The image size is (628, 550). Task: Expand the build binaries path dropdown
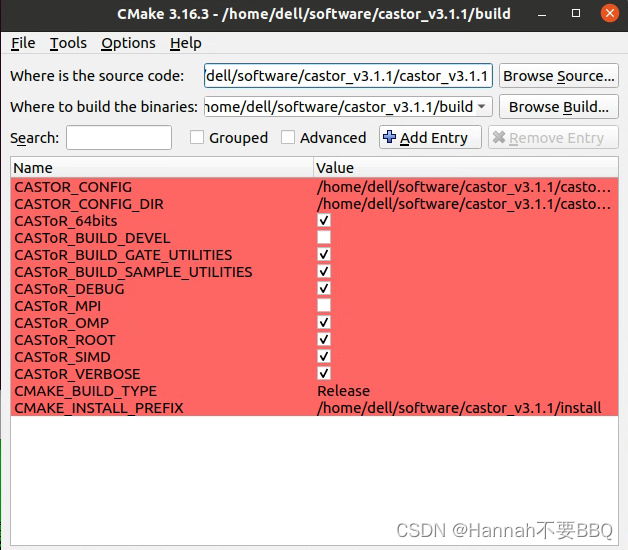click(482, 107)
